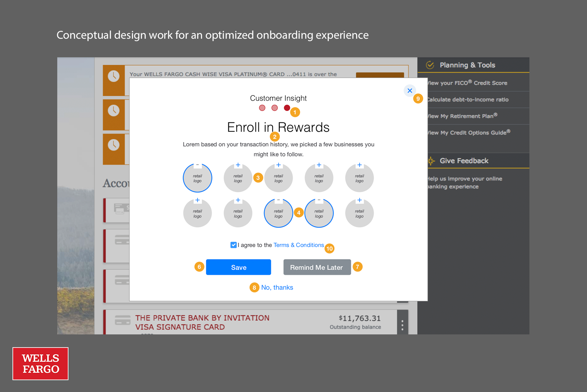Uncheck the agree to terms checkbox
The image size is (587, 392).
click(234, 245)
